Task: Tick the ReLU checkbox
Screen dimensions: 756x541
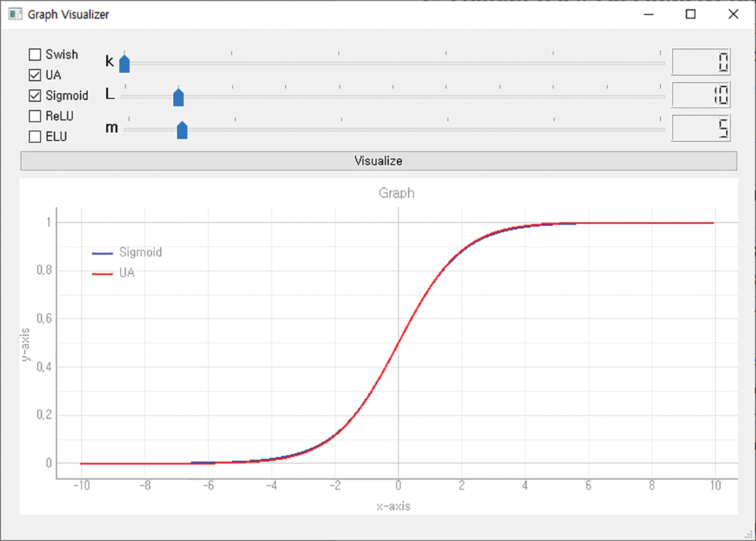Action: 35,116
